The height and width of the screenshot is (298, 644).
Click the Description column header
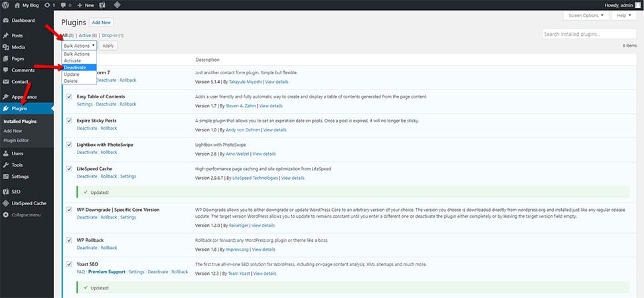[207, 60]
